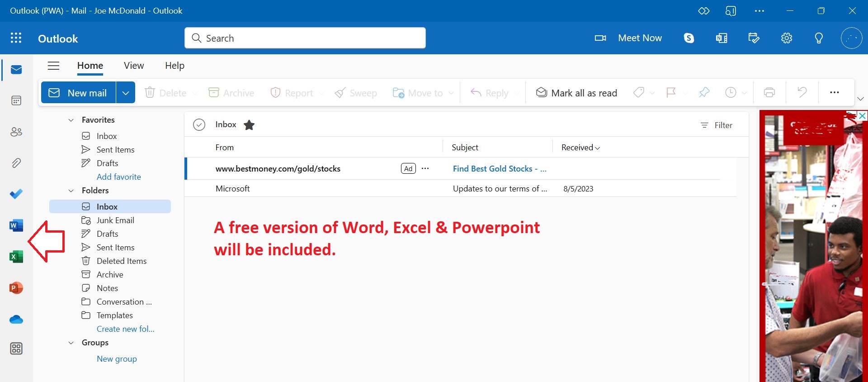868x382 pixels.
Task: Click the Flag icon in the toolbar
Action: point(671,93)
